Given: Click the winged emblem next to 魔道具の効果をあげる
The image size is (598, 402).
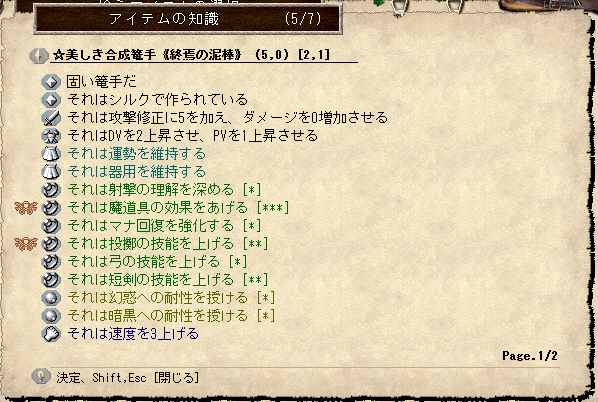Looking at the screenshot, I should tap(26, 208).
